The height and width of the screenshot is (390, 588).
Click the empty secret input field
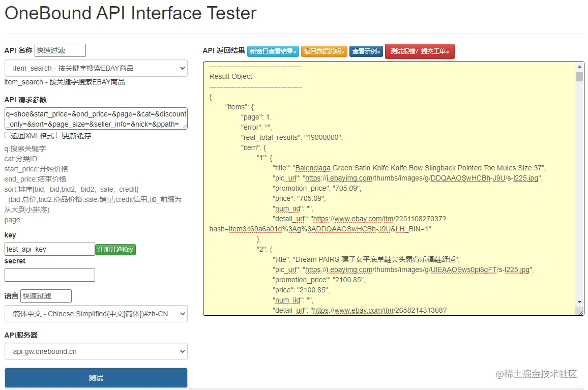(x=49, y=275)
